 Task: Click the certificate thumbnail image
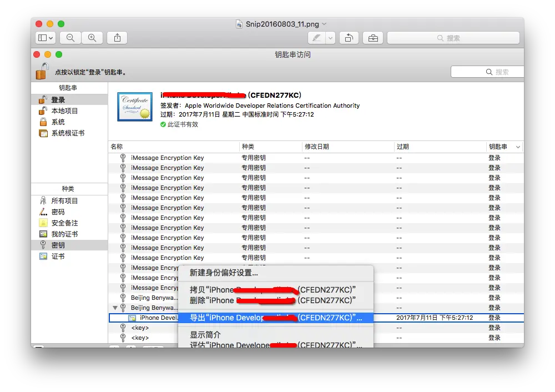pos(135,107)
